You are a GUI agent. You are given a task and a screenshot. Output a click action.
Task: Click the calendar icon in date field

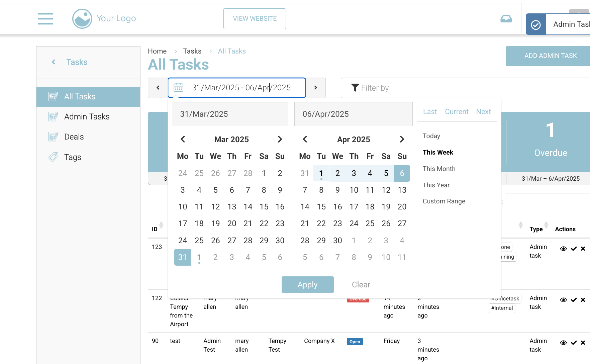click(179, 88)
